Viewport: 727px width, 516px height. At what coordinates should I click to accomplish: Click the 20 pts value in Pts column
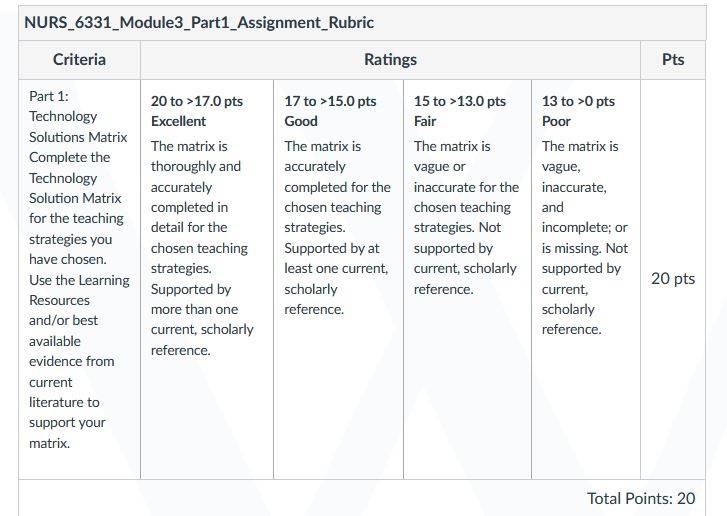(673, 278)
